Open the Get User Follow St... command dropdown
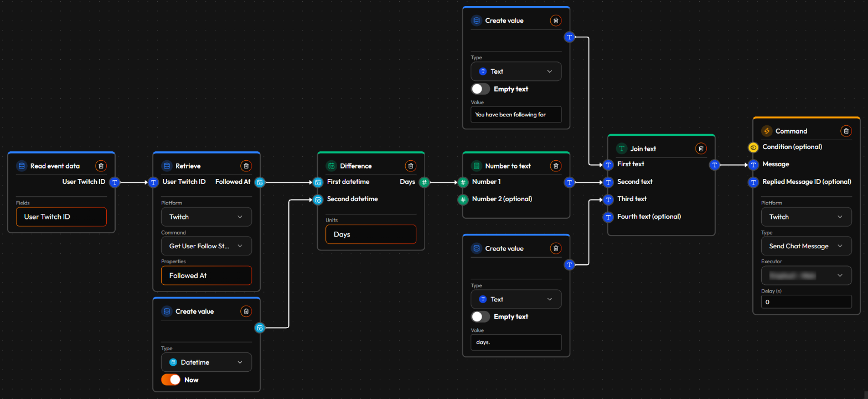The image size is (868, 399). tap(206, 245)
